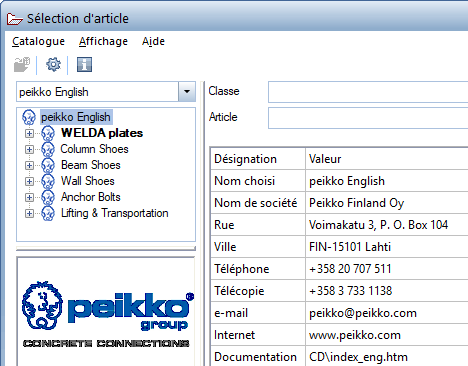
Task: Click the folder icon in the title bar
Action: 15,19
